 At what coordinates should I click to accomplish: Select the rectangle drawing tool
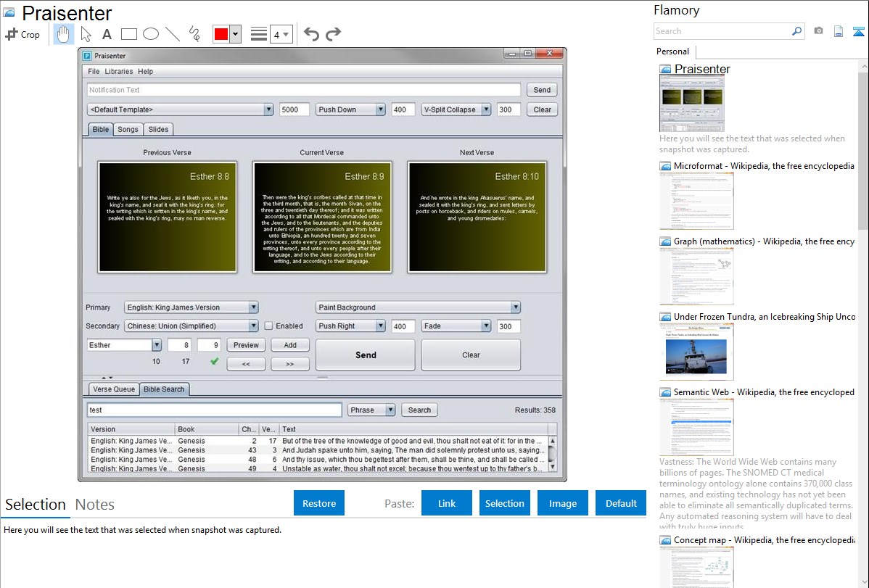[x=128, y=34]
